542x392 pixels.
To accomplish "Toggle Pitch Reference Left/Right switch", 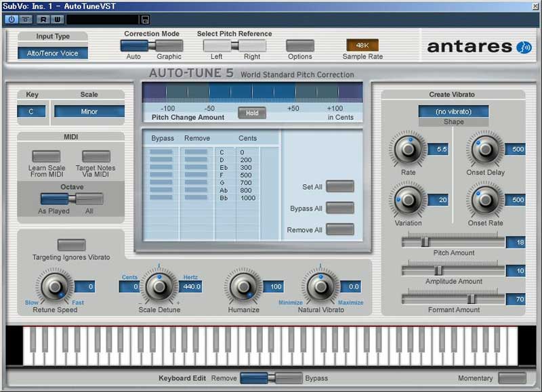I will point(234,45).
